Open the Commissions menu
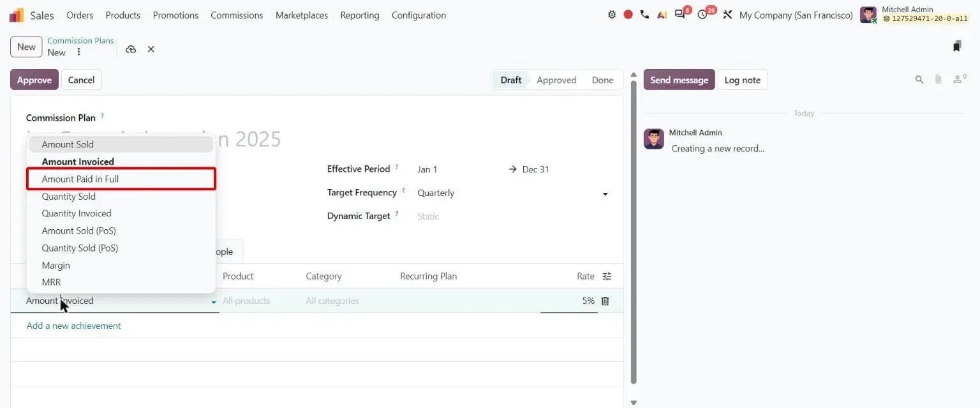980x408 pixels. [x=237, y=15]
